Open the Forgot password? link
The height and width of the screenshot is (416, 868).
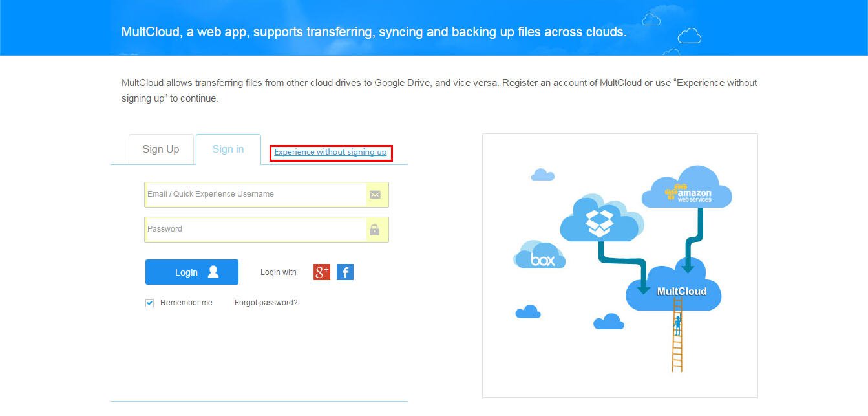click(x=266, y=303)
